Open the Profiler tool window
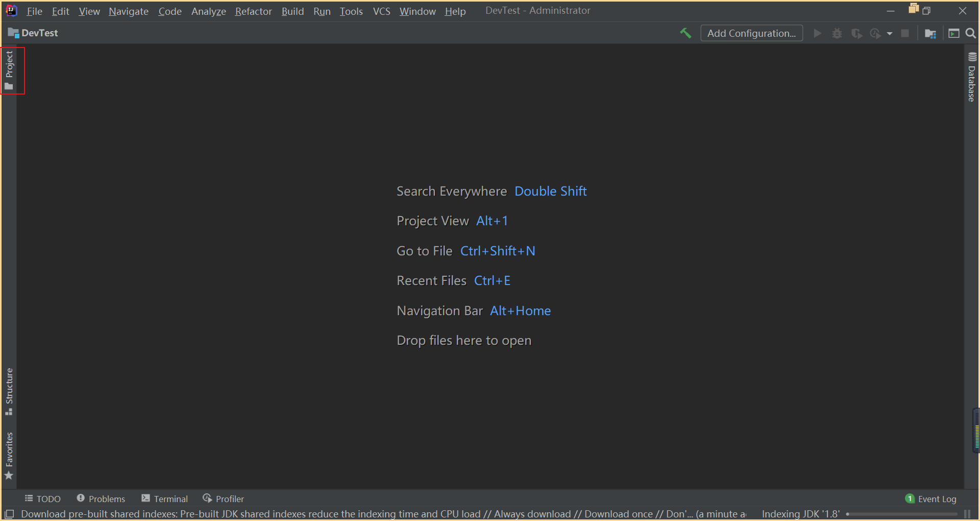The width and height of the screenshot is (980, 521). [x=224, y=499]
